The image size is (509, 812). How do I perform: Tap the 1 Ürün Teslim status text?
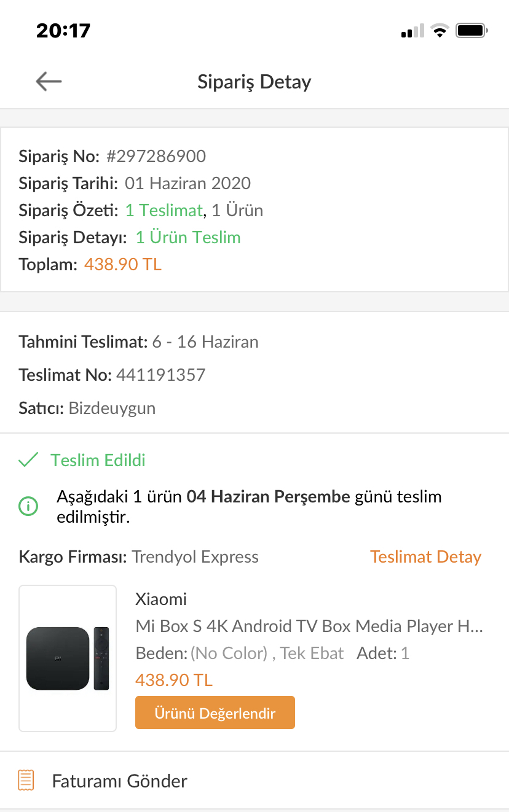[188, 238]
